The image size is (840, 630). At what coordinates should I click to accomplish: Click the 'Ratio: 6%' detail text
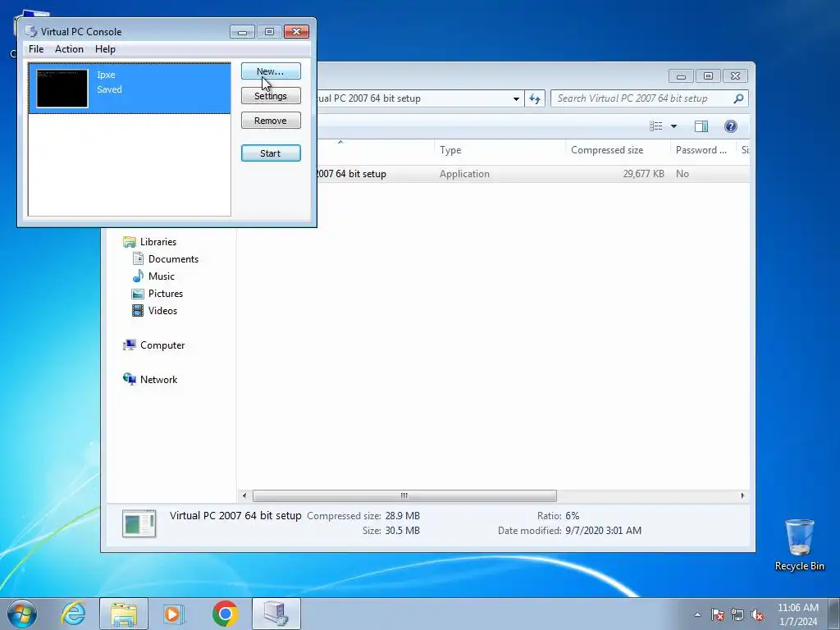pos(558,516)
